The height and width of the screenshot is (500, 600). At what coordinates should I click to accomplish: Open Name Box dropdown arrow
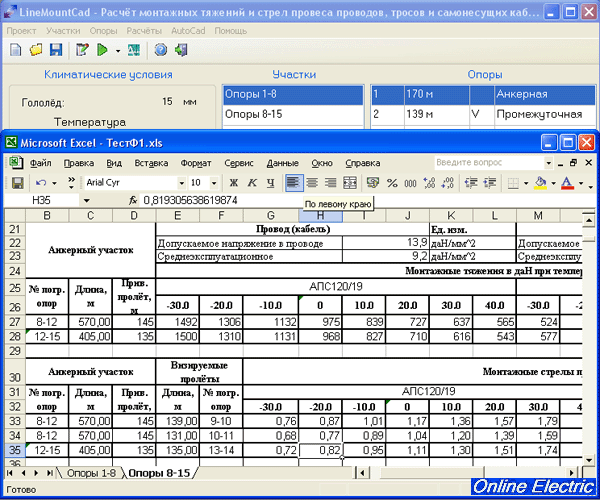pos(87,200)
